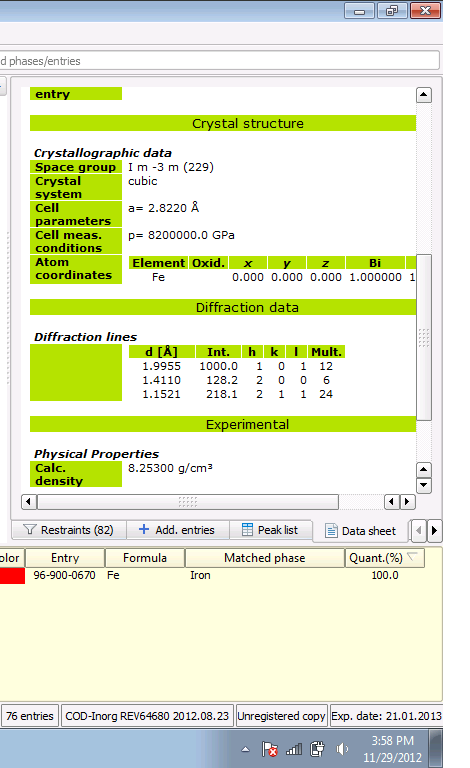The height and width of the screenshot is (768, 470).
Task: Click the second-to-last horizontal scroll left arrow
Action: click(x=392, y=502)
